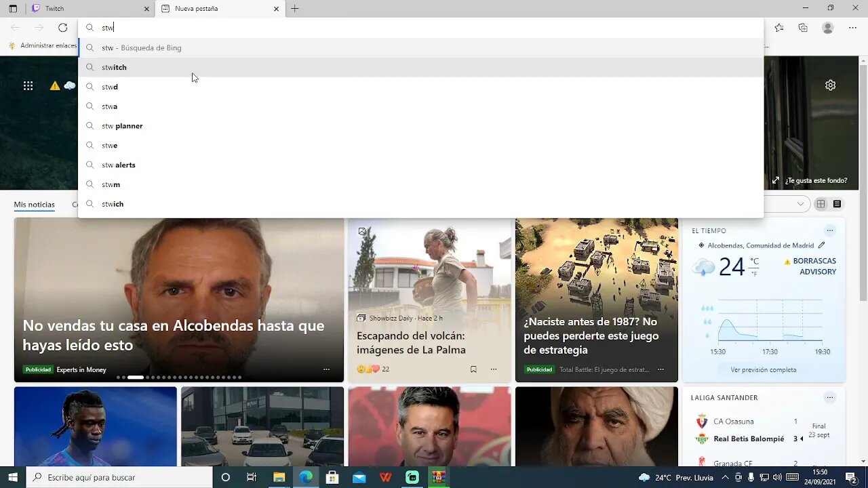Choose the stwd suggestion
Screen dimensions: 868x488
click(420, 87)
